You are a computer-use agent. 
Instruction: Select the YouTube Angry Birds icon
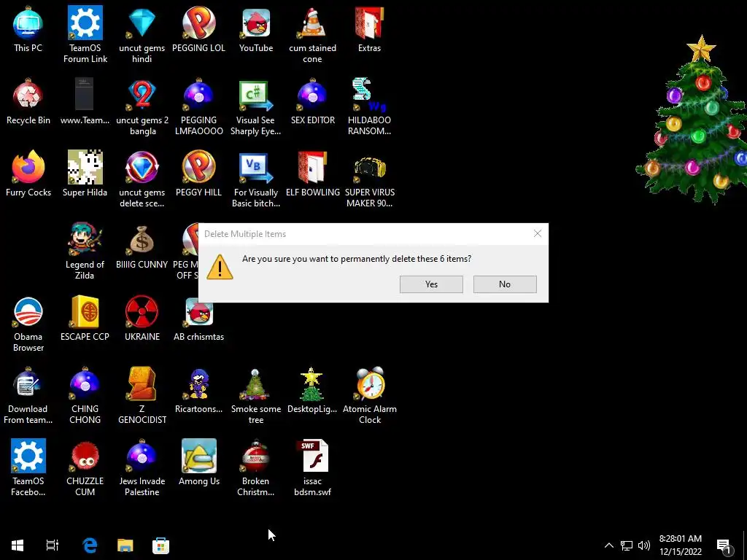[x=256, y=29]
